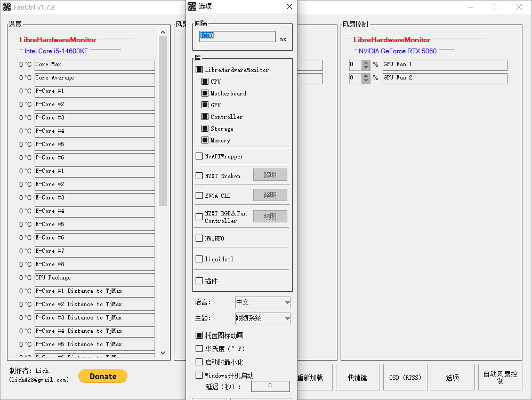Close the 选项 dialog with X
The width and height of the screenshot is (532, 400).
(289, 6)
